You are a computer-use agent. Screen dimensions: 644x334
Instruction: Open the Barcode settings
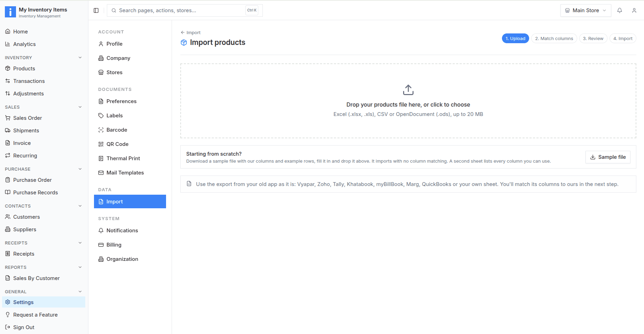130,130
